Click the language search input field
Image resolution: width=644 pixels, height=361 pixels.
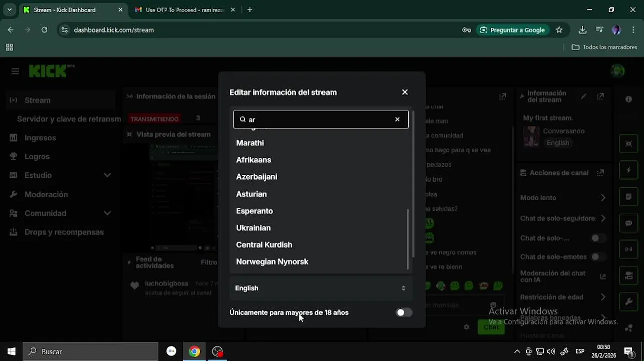(320, 119)
